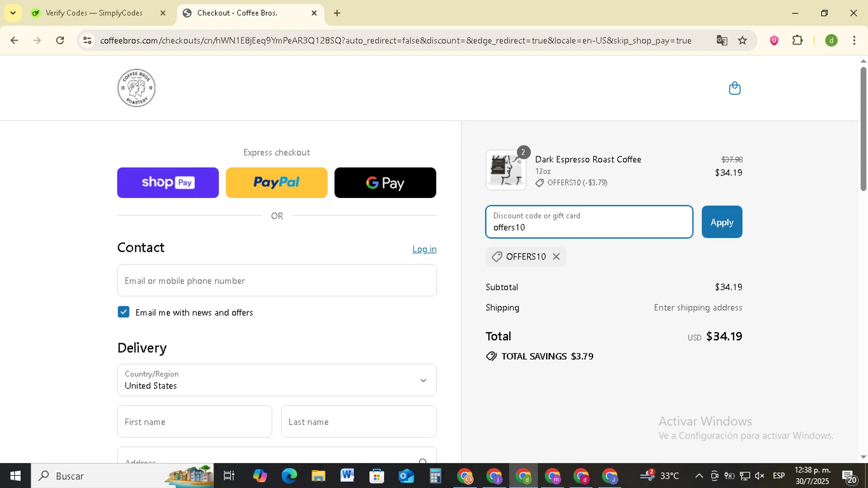868x488 pixels.
Task: Pay with PayPal express checkout
Action: [x=277, y=183]
